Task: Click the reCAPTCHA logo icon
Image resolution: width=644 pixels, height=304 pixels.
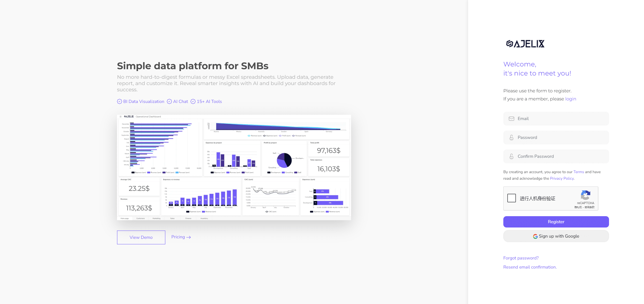Action: (x=585, y=195)
